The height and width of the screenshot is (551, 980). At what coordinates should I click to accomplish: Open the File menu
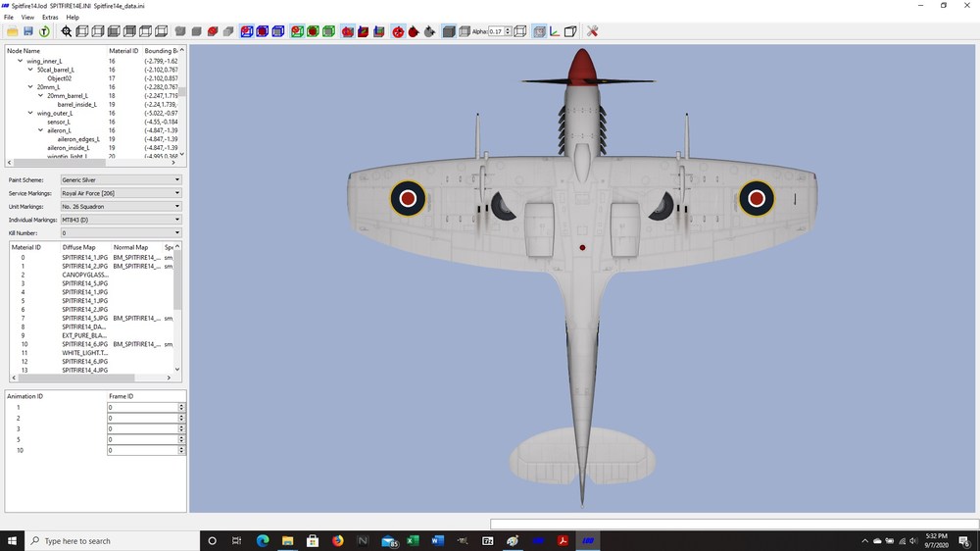[9, 18]
